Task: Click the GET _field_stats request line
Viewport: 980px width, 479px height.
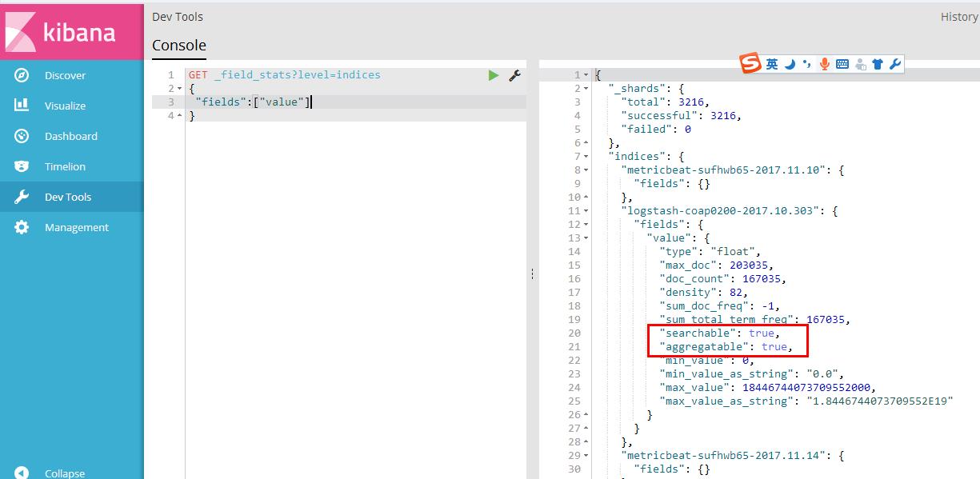Action: 285,75
